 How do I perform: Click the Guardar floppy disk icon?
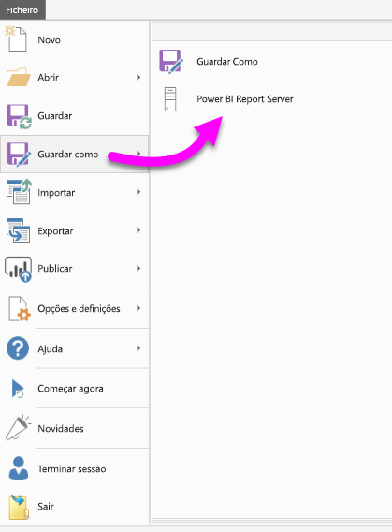tap(19, 116)
